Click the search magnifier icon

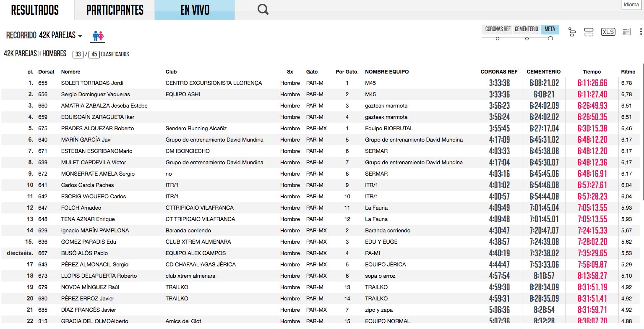coord(263,10)
